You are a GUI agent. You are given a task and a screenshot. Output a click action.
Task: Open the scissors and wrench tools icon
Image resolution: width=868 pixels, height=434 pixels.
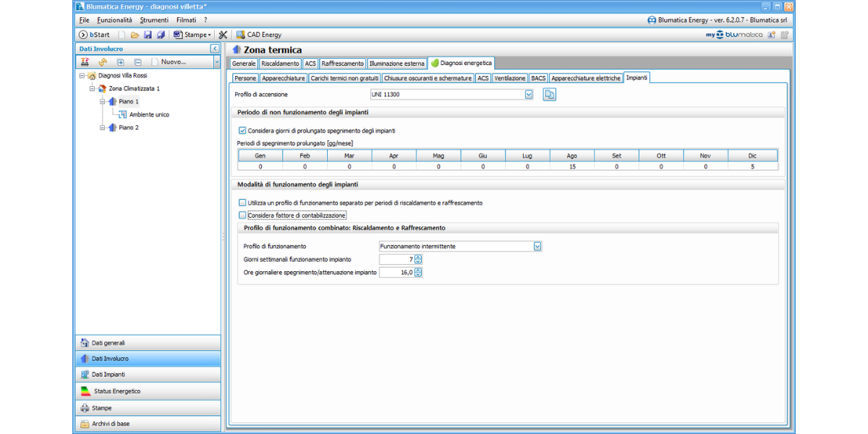coord(223,35)
